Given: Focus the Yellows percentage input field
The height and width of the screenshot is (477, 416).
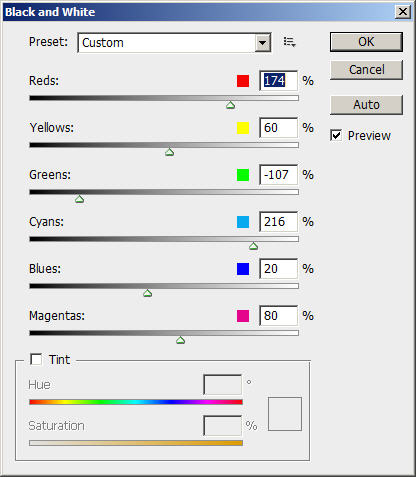Looking at the screenshot, I should (x=278, y=128).
